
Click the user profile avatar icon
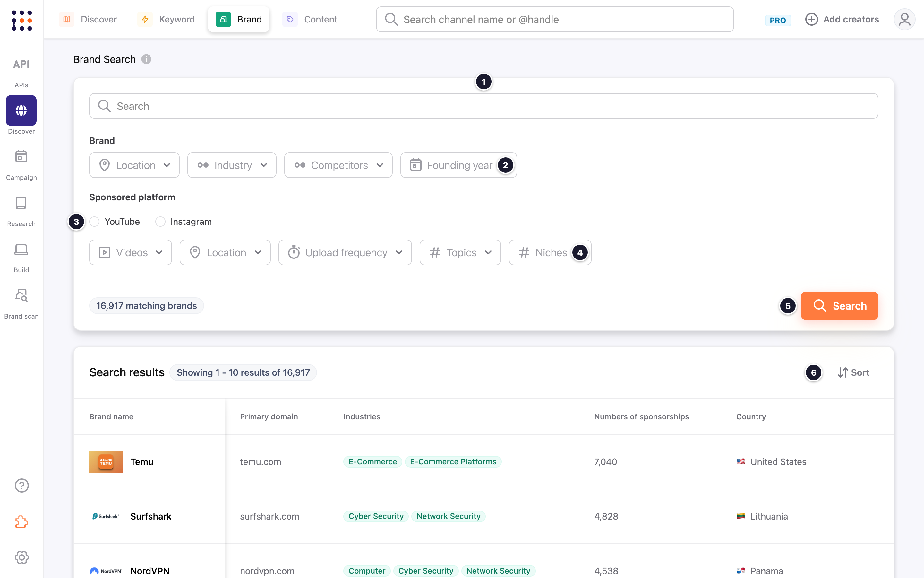(x=904, y=20)
